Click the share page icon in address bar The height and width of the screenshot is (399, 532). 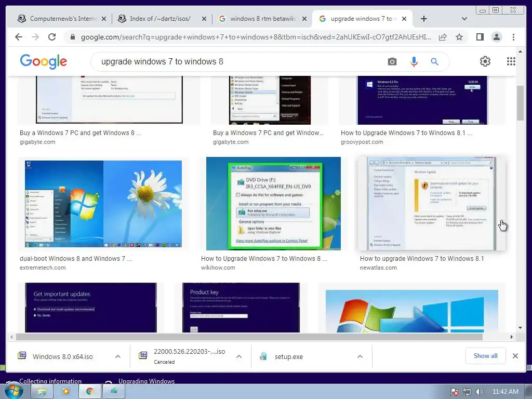[443, 37]
